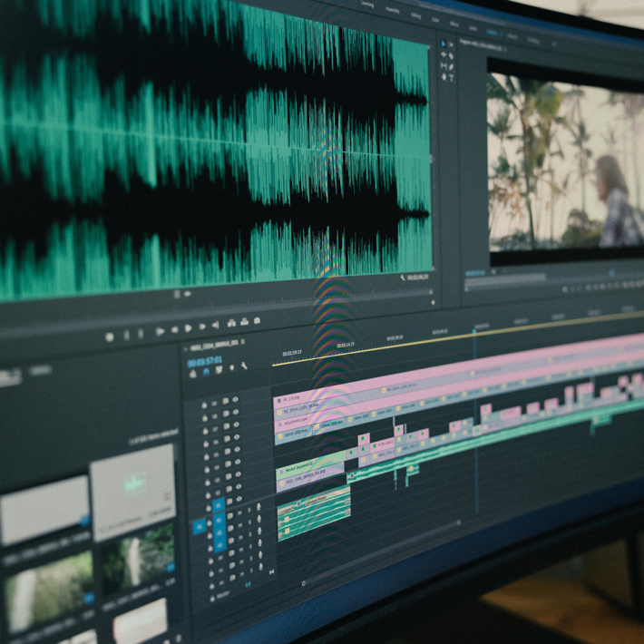Solo first audio track with S
The width and height of the screenshot is (644, 644).
pyautogui.click(x=249, y=511)
